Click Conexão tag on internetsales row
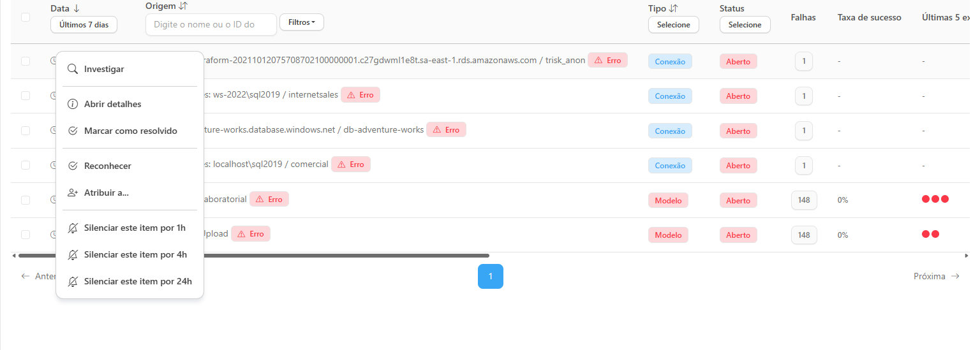Screen dimensions: 980x350 (x=670, y=96)
